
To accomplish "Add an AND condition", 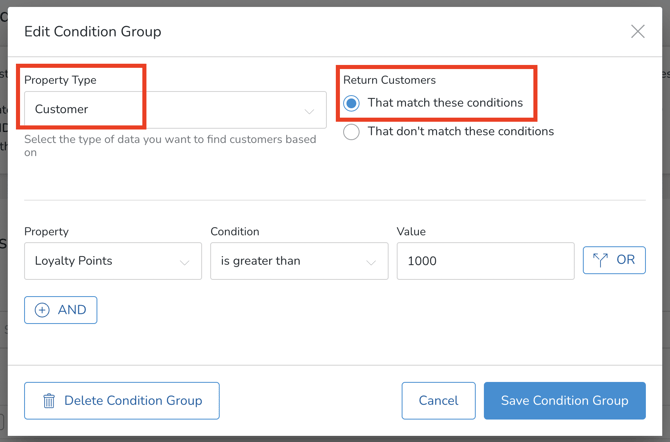I will (61, 310).
